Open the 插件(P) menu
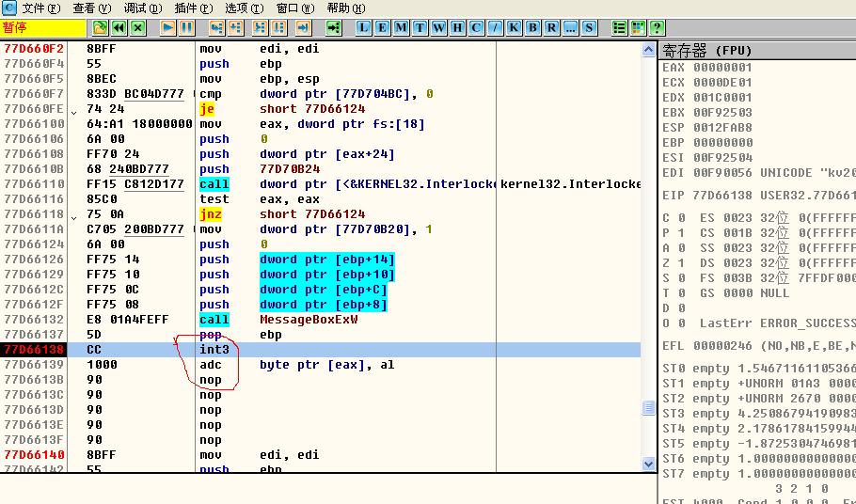This screenshot has height=504, width=856. tap(193, 8)
